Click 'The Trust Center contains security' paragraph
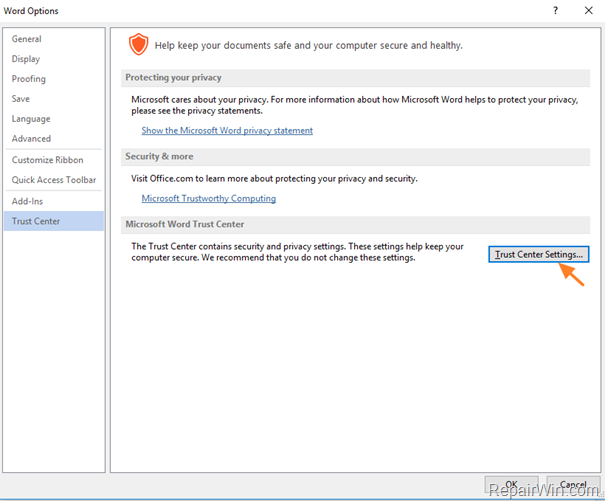 tap(297, 252)
